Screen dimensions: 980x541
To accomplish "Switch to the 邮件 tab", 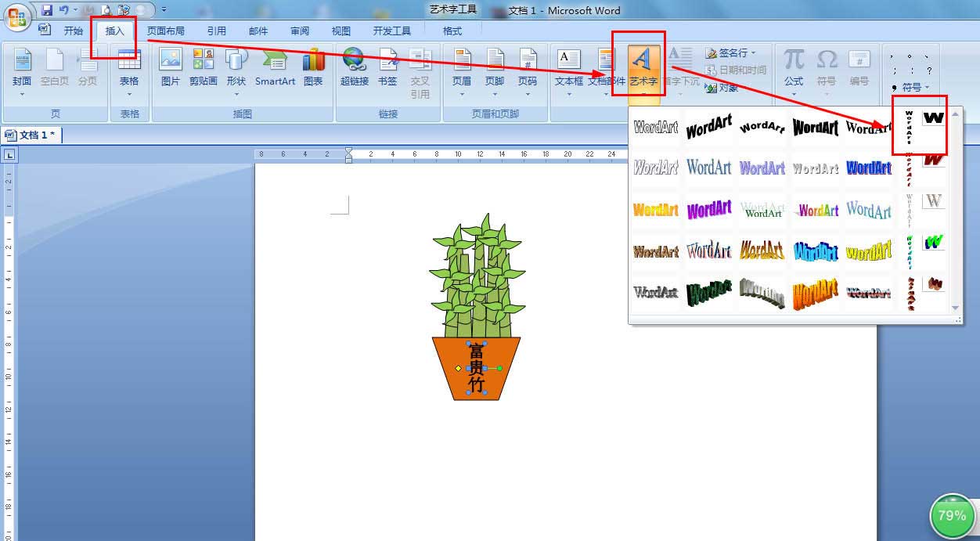I will tap(258, 31).
